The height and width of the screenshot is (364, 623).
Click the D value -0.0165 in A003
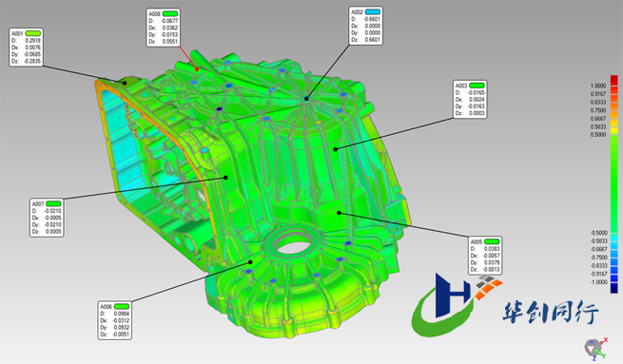[x=476, y=92]
